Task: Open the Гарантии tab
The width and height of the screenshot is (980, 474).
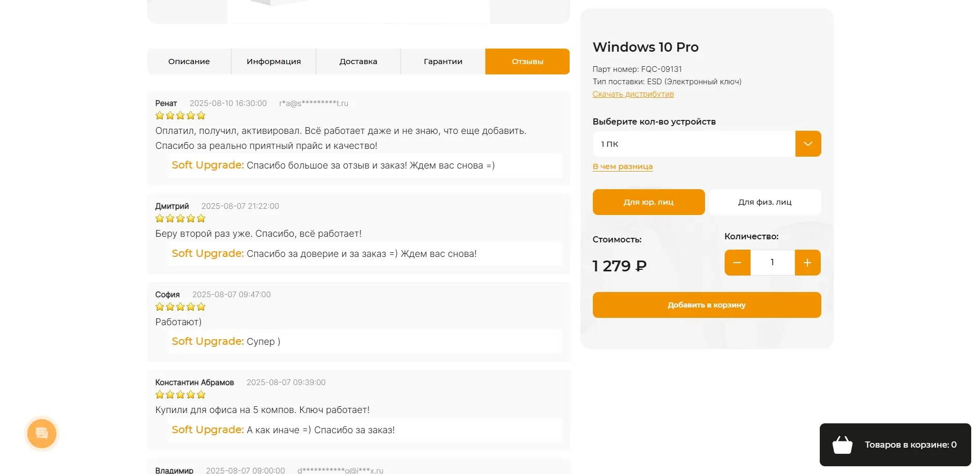Action: point(443,62)
